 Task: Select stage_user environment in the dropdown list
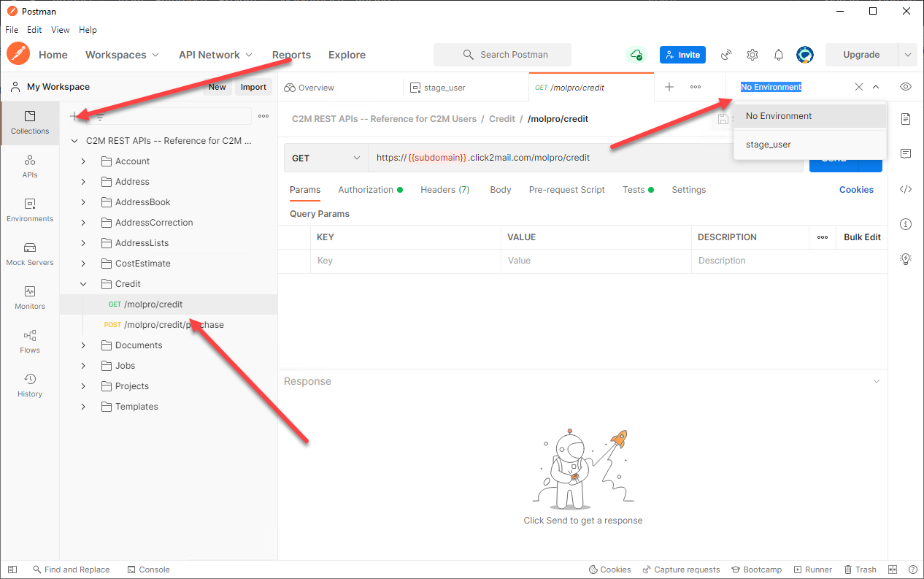coord(810,145)
